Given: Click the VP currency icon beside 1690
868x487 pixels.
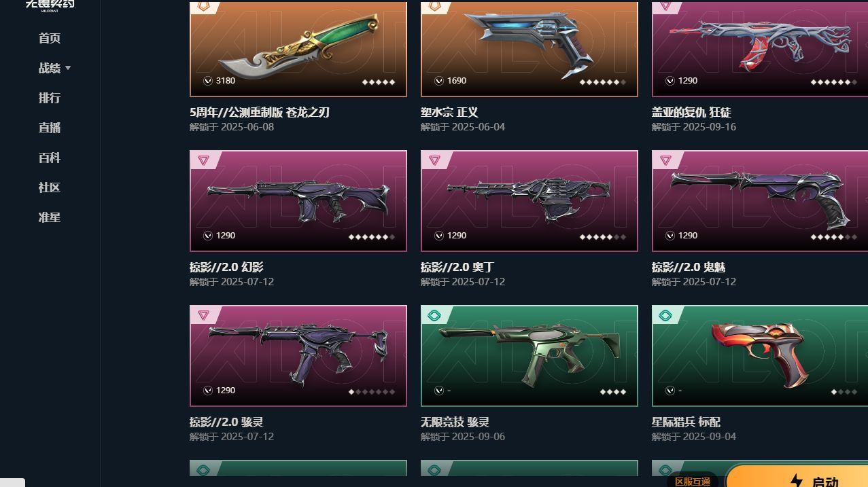Looking at the screenshot, I should 439,81.
